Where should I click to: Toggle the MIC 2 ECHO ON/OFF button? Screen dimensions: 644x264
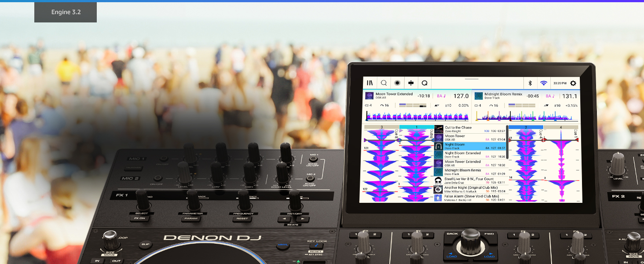click(311, 178)
